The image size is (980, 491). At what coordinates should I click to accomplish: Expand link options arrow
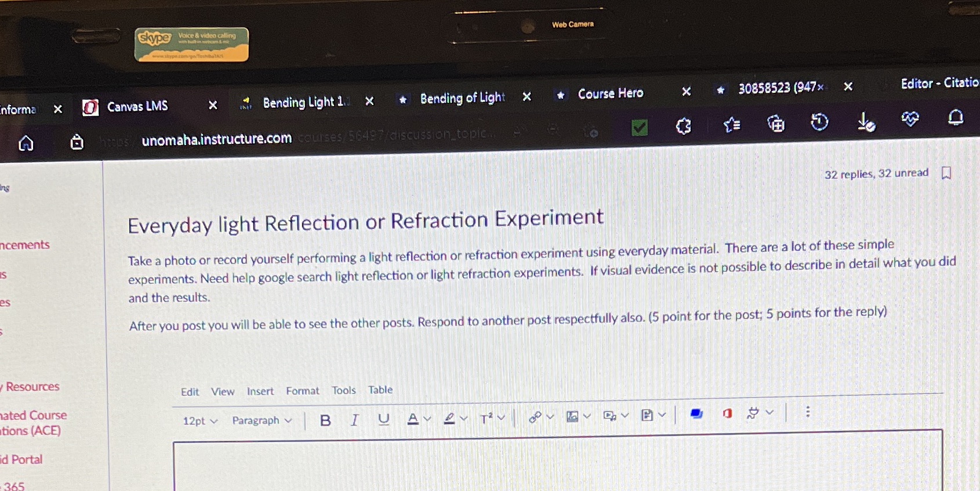[550, 416]
